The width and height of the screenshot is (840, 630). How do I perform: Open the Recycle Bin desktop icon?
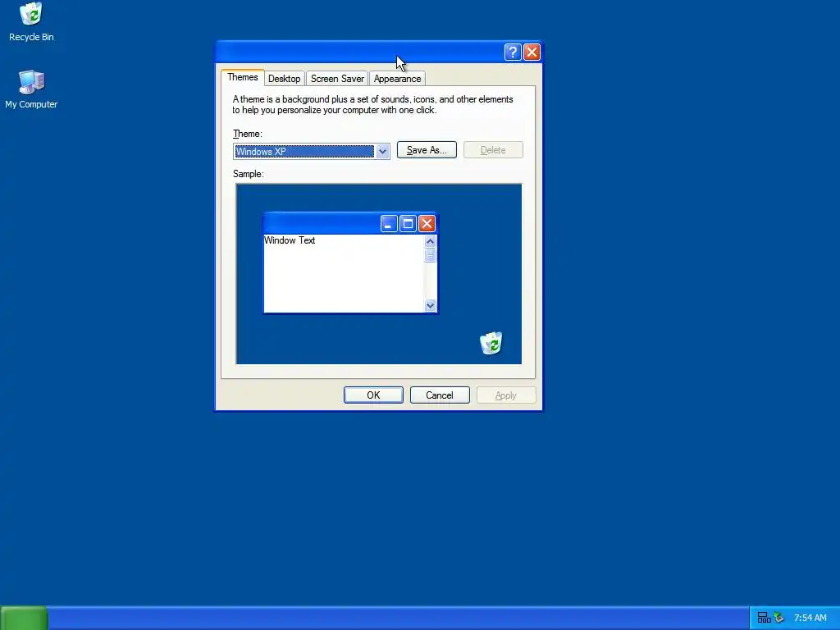pos(31,22)
